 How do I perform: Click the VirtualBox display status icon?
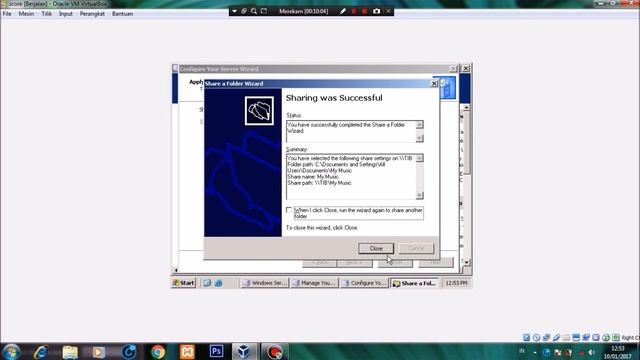[576, 338]
